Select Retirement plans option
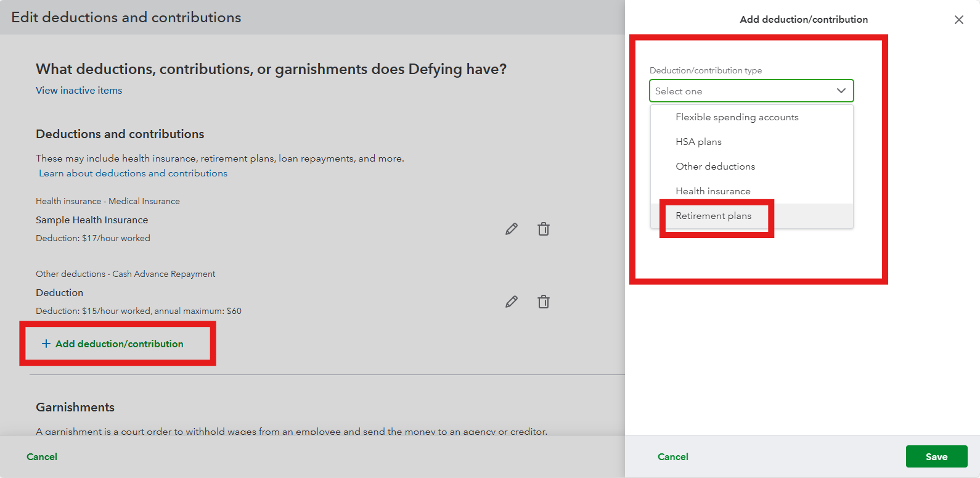This screenshot has height=478, width=980. (713, 216)
